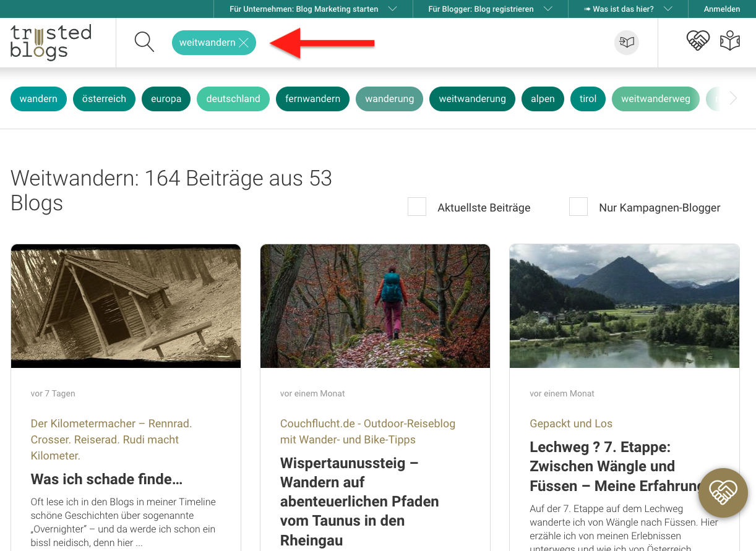Expand Für Blogger: Blog registrieren dropdown
Viewport: 756px width, 551px height.
[490, 9]
